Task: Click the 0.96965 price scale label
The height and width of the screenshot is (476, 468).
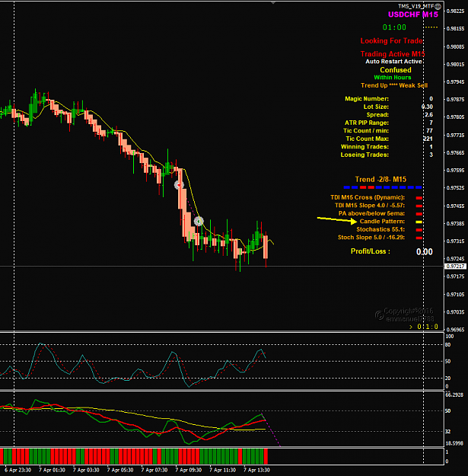Action: 456,329
